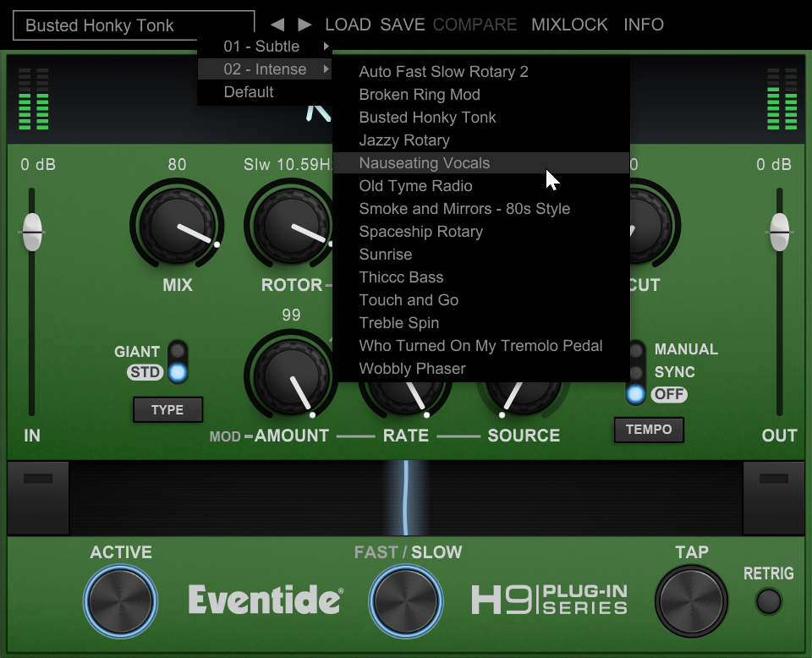Image resolution: width=812 pixels, height=658 pixels.
Task: Select the STD rotor type LED
Action: coord(178,372)
